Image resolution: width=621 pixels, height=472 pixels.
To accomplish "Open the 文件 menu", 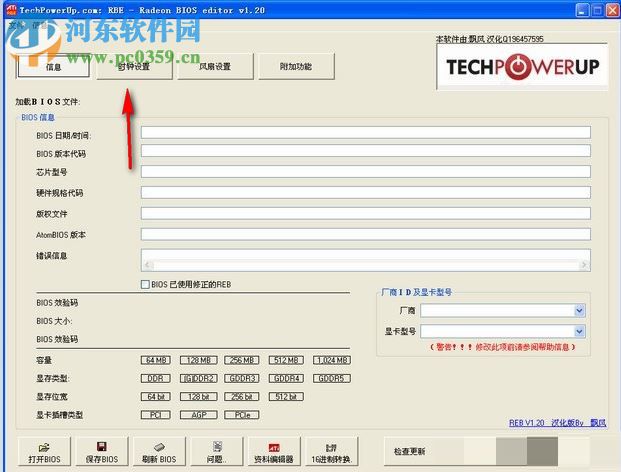I will [x=16, y=25].
